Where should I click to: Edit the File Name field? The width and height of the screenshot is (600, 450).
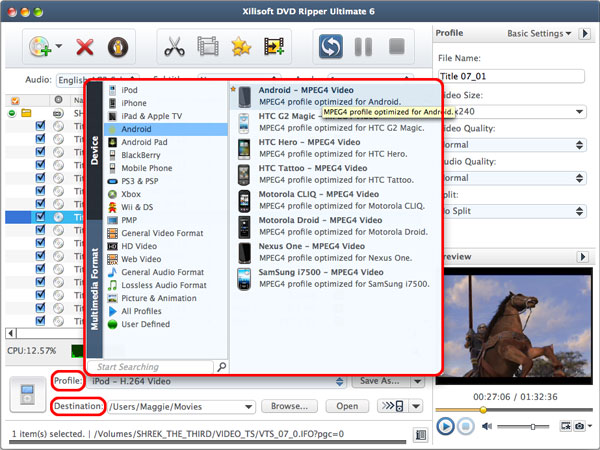[x=511, y=76]
